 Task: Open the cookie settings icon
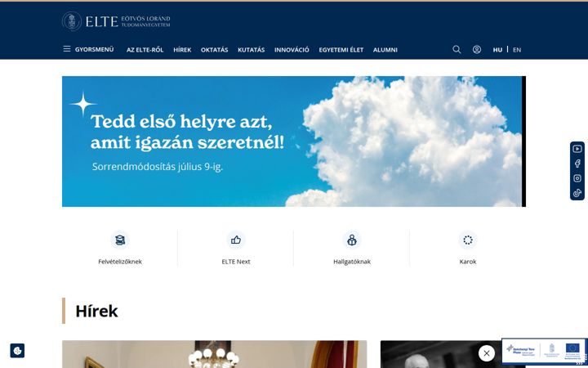[17, 351]
